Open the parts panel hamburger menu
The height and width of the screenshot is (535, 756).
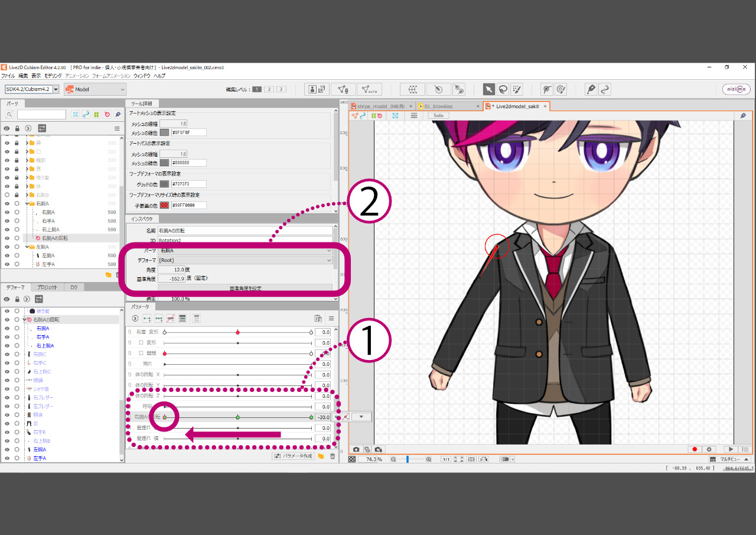tap(117, 128)
